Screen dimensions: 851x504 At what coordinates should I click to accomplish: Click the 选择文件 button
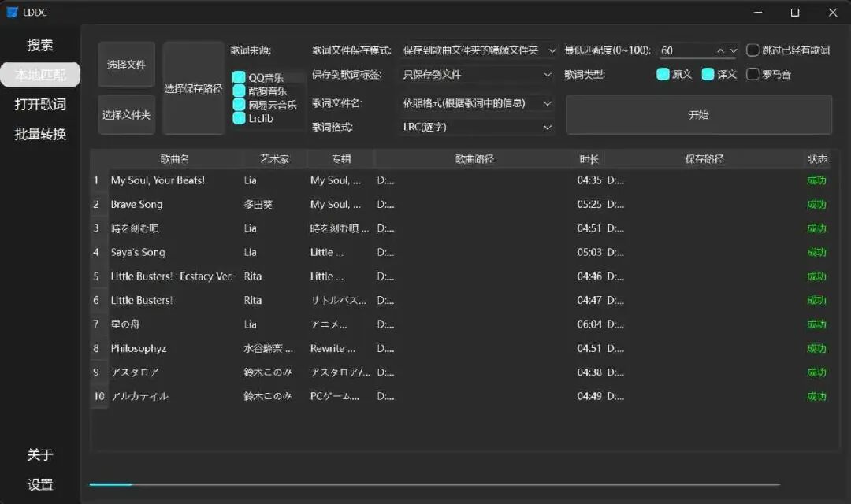pos(126,65)
